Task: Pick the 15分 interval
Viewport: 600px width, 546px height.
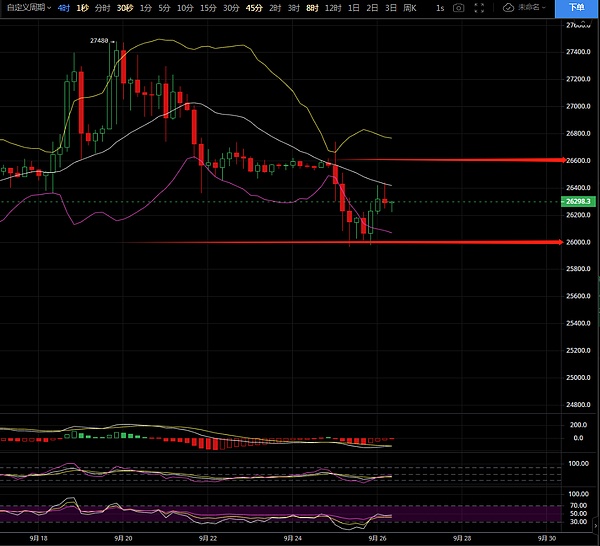Action: click(207, 8)
